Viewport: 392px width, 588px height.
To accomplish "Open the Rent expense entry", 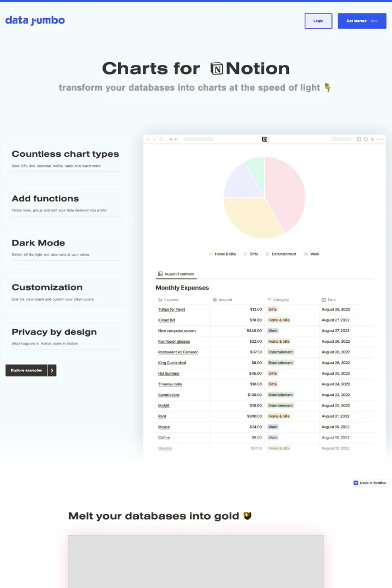I will tap(163, 416).
